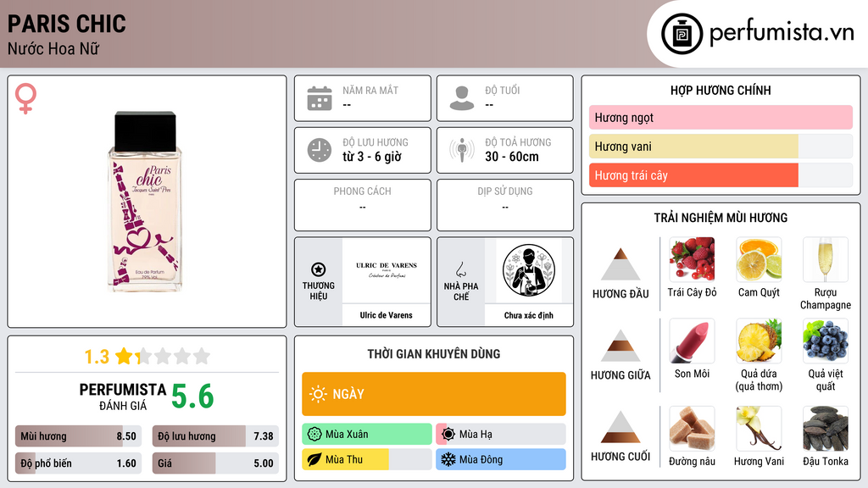The width and height of the screenshot is (868, 488).
Task: Click the 'từ 3 - 6 giờ' longevity value
Action: pyautogui.click(x=372, y=157)
